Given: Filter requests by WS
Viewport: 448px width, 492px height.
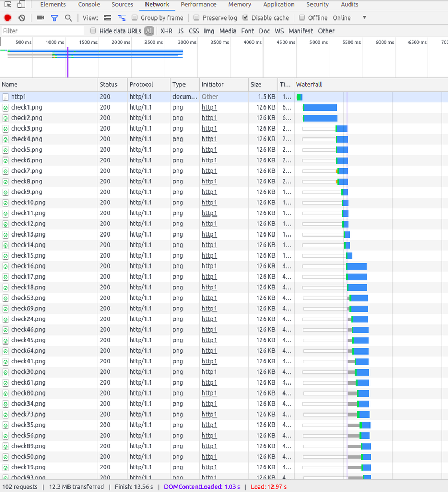Looking at the screenshot, I should tap(279, 31).
